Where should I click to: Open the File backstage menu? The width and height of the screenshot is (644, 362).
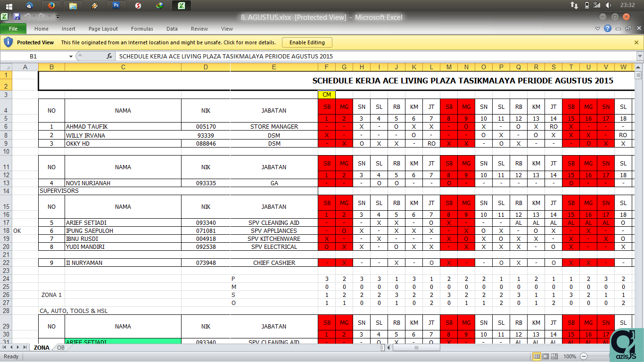(14, 29)
